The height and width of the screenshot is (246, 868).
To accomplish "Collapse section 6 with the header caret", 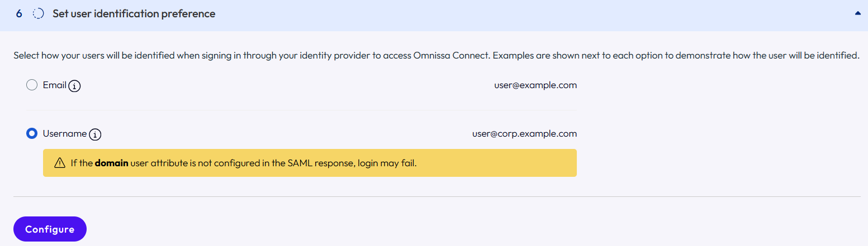I will 858,13.
